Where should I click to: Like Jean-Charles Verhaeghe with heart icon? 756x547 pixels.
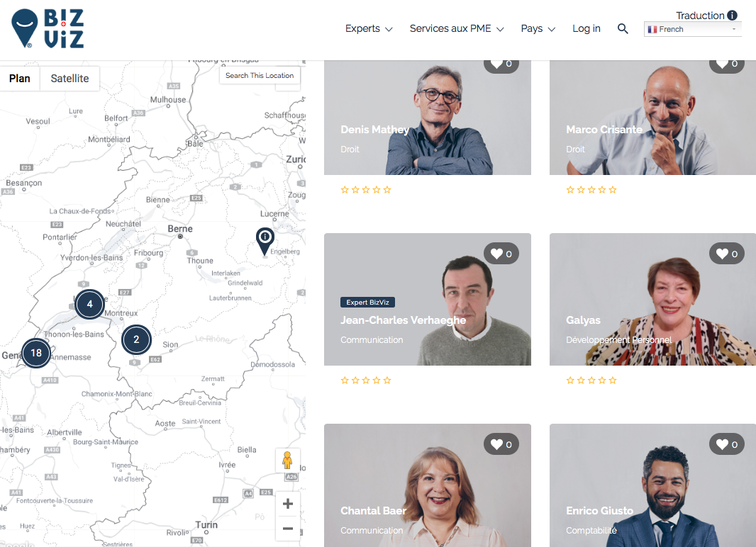501,254
